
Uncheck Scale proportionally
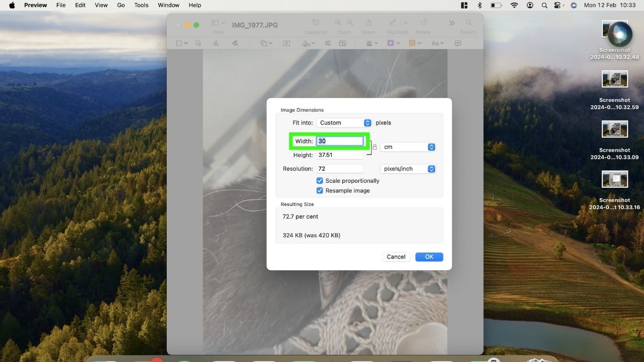click(x=320, y=181)
